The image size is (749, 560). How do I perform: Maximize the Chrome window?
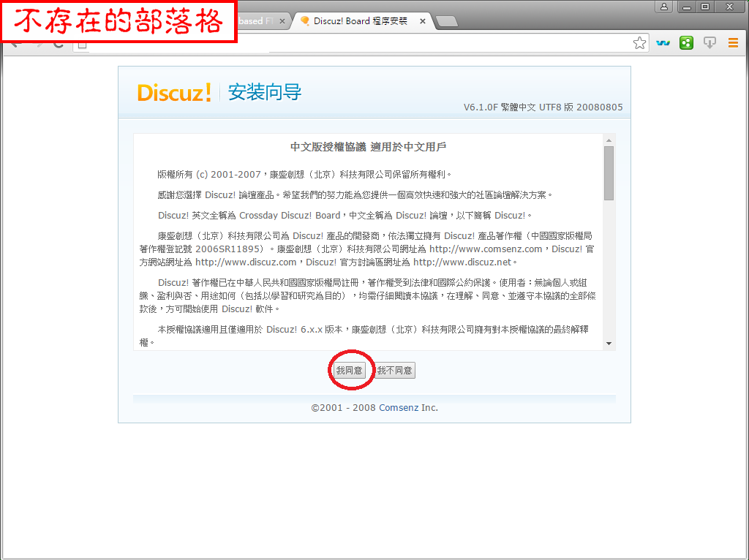tap(705, 7)
